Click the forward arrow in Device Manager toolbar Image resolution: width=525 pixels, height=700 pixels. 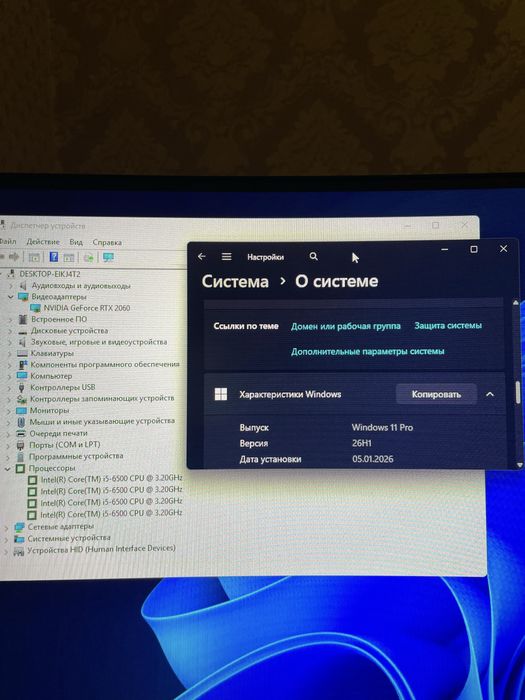[14, 258]
